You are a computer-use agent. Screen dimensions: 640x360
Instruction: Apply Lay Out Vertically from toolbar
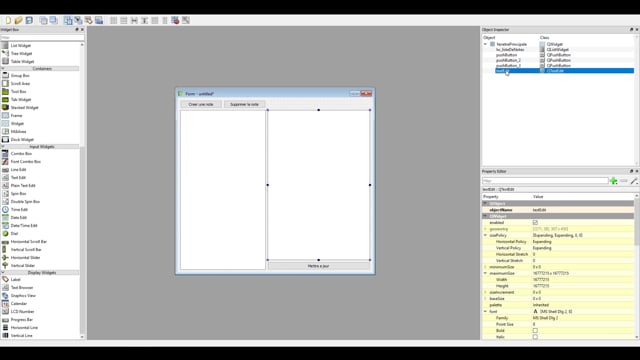click(x=124, y=20)
